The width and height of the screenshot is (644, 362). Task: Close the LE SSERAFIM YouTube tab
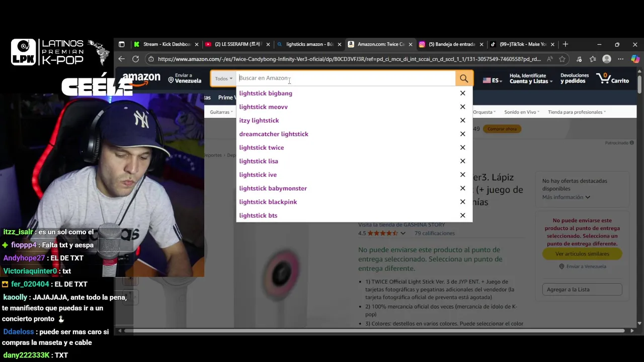(x=268, y=44)
